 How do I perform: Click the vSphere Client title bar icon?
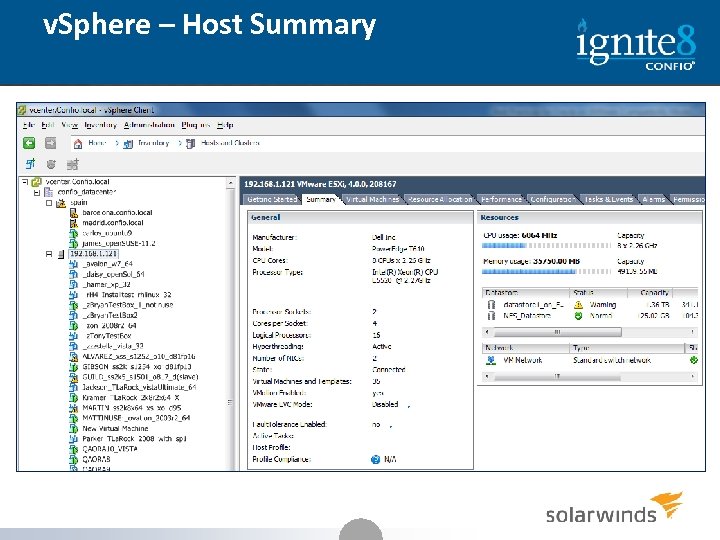pyautogui.click(x=22, y=110)
